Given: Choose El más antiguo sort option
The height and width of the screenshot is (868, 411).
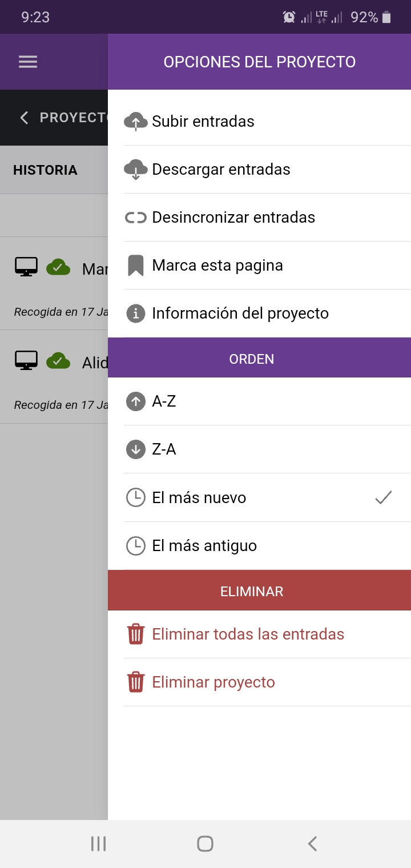Looking at the screenshot, I should click(204, 546).
